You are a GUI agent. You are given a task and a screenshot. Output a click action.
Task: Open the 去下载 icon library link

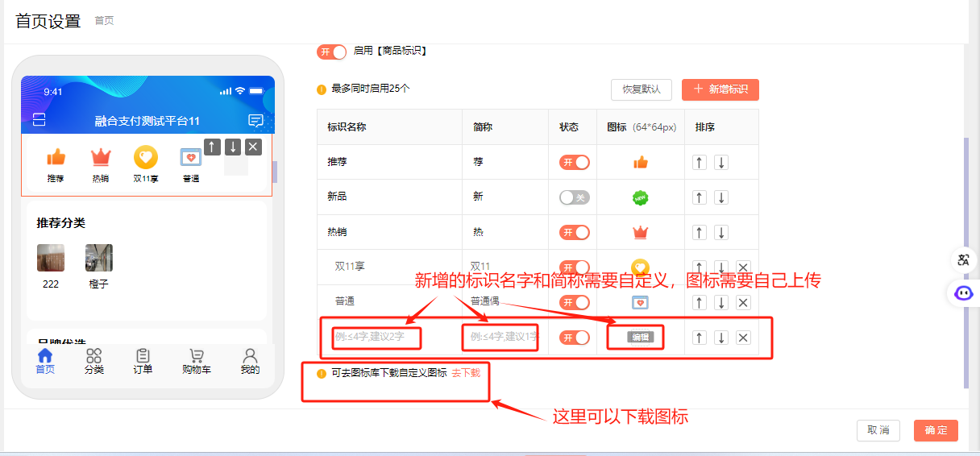[x=466, y=373]
